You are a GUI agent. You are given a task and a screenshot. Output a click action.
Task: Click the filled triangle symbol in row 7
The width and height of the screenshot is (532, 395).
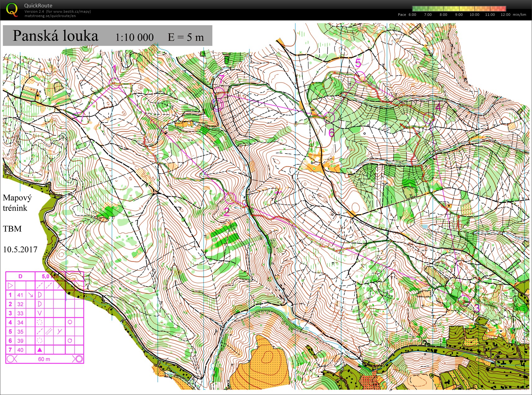[39, 350]
